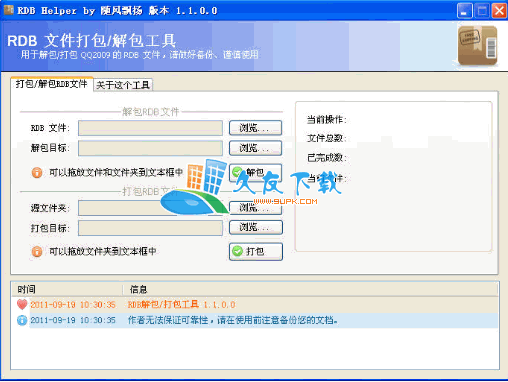Viewport: 508px width, 382px height.
Task: Click the orange info icon beside file drag hint
Action: coord(37,172)
